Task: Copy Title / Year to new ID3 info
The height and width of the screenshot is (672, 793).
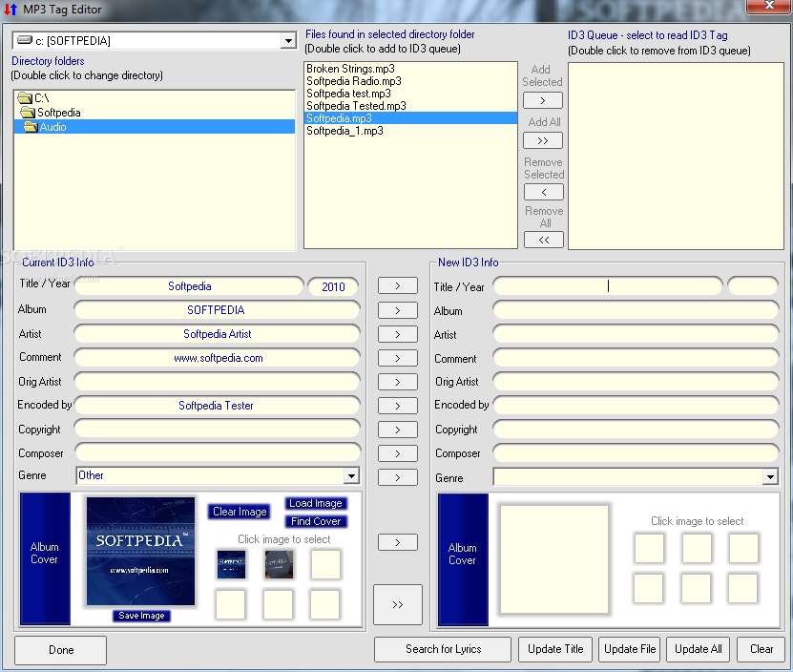Action: click(x=398, y=286)
